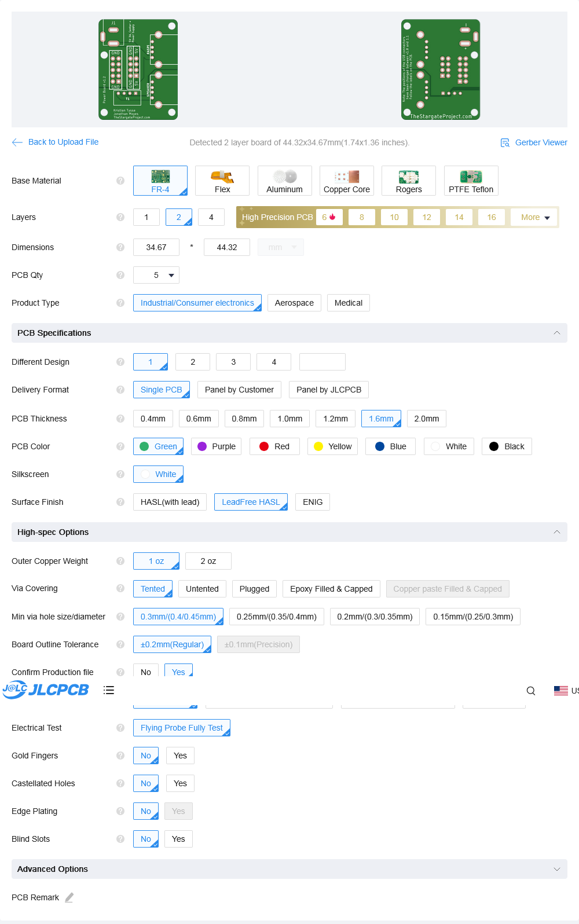Click help icon beside Base Material

tap(120, 181)
